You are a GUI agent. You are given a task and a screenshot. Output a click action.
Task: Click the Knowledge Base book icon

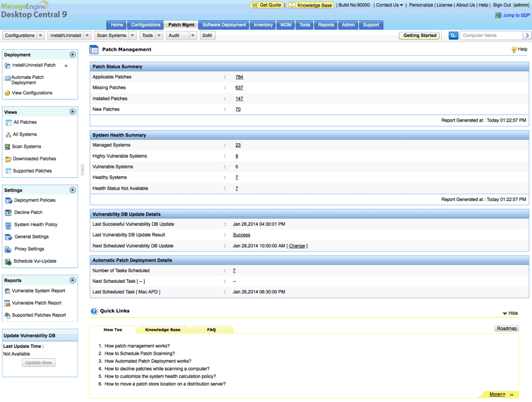pos(292,5)
